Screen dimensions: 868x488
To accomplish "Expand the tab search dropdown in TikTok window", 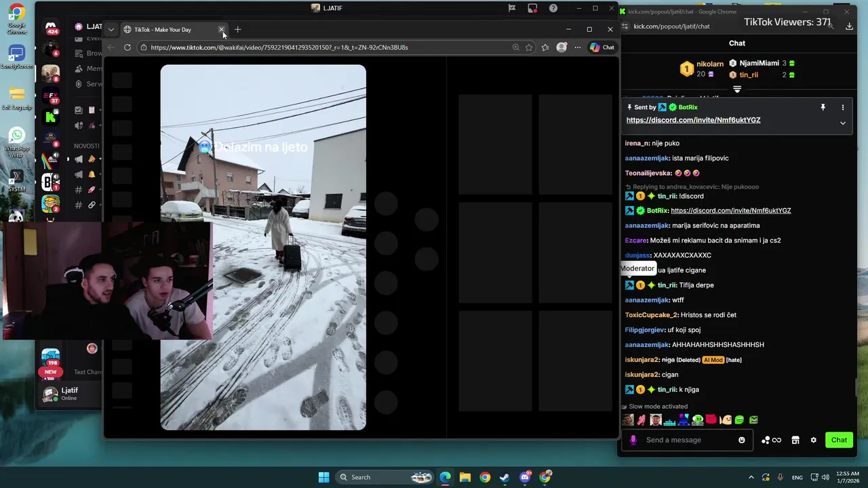I will click(111, 30).
